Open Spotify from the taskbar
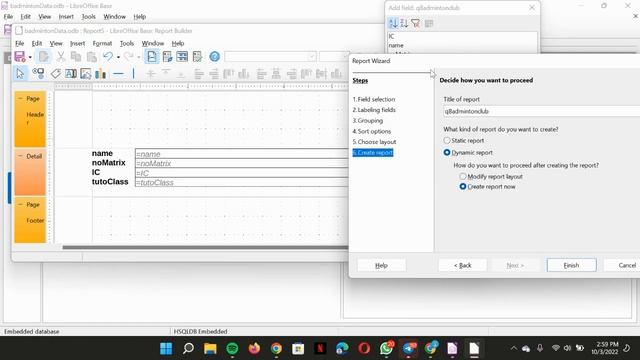640x360 pixels. (x=232, y=349)
